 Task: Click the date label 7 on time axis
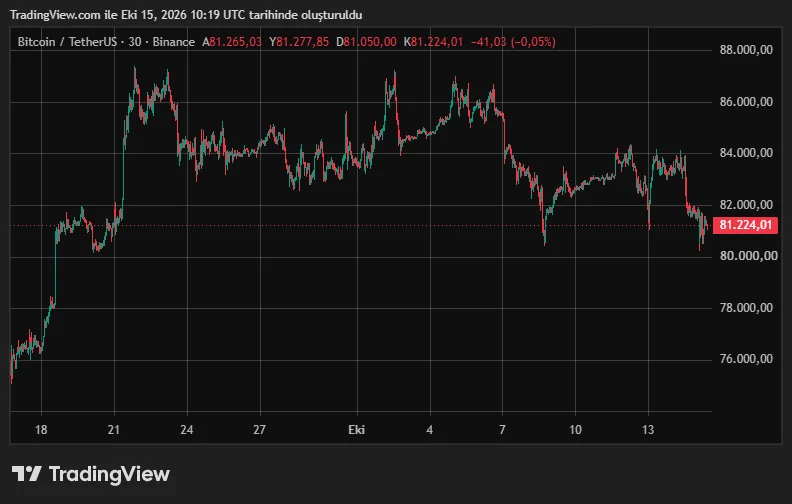click(x=502, y=430)
